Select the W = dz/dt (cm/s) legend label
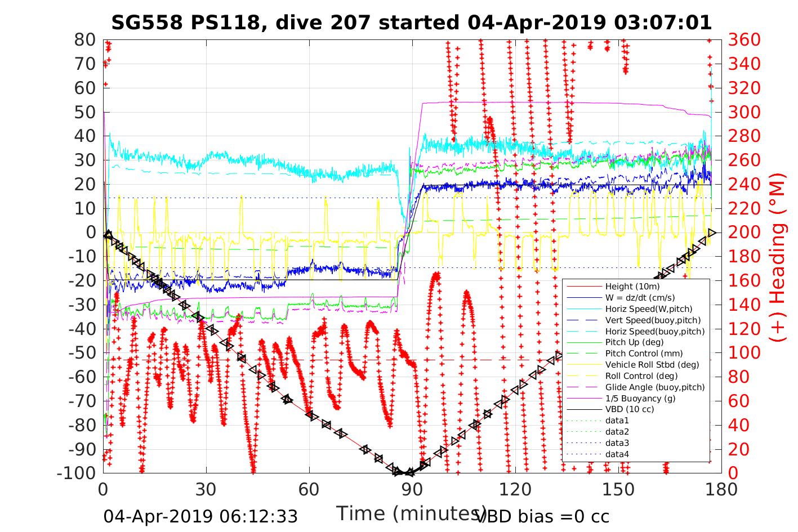 tap(640, 298)
